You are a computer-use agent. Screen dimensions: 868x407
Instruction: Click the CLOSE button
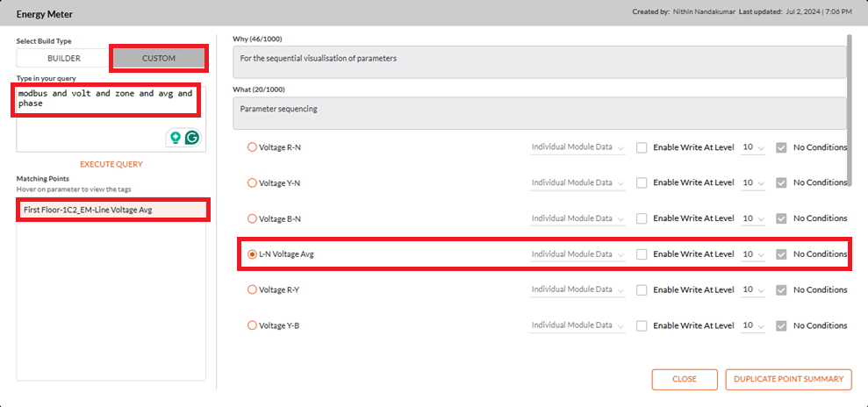(685, 379)
